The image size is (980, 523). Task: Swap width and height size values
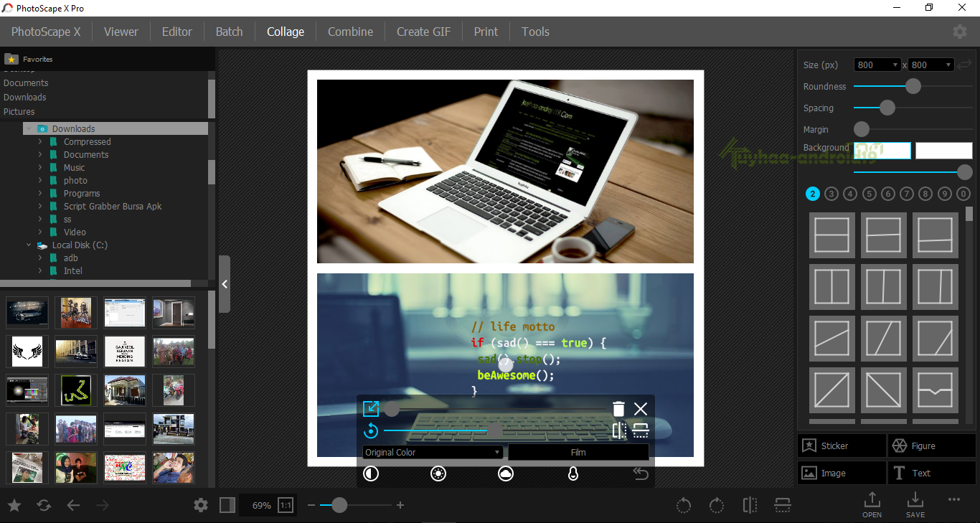(964, 65)
